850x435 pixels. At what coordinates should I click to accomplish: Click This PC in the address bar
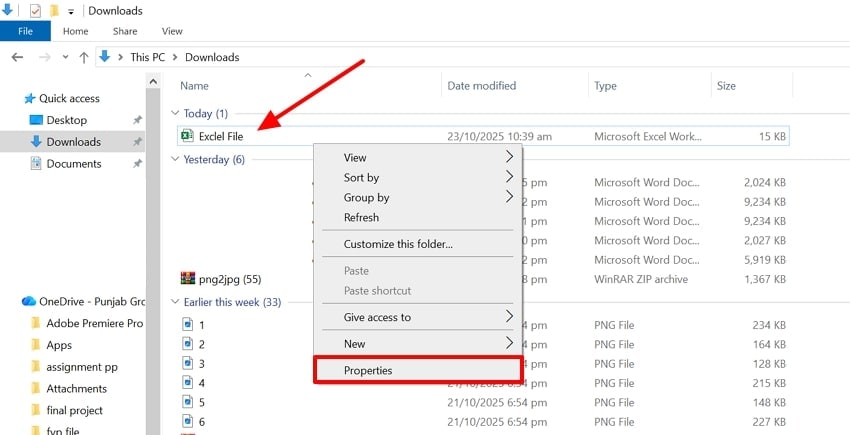point(147,57)
